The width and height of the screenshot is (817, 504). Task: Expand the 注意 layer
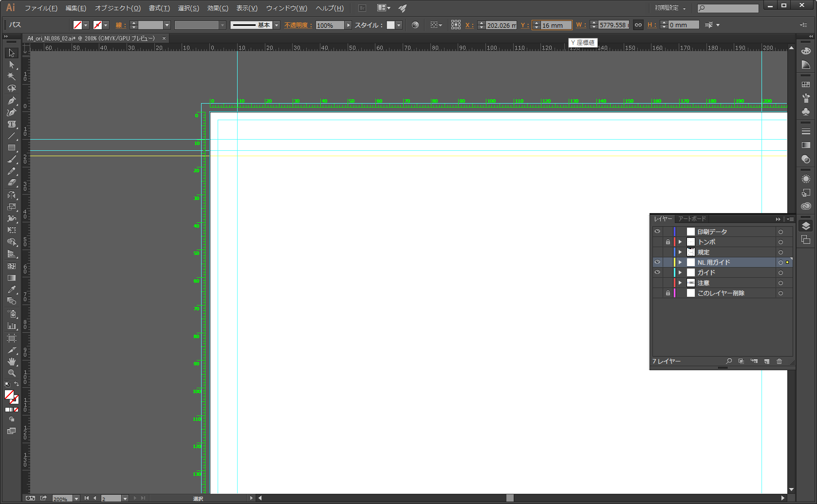point(680,283)
